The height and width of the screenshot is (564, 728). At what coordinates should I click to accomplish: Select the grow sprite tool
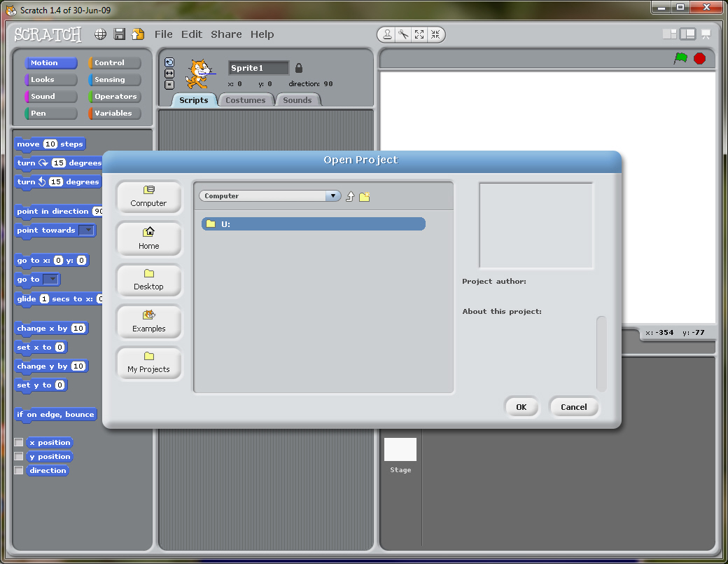coord(419,34)
